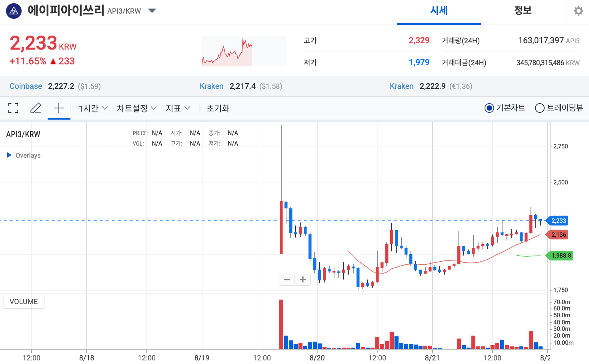589x364 pixels.
Task: Zoom in using the chart plus button
Action: [303, 279]
